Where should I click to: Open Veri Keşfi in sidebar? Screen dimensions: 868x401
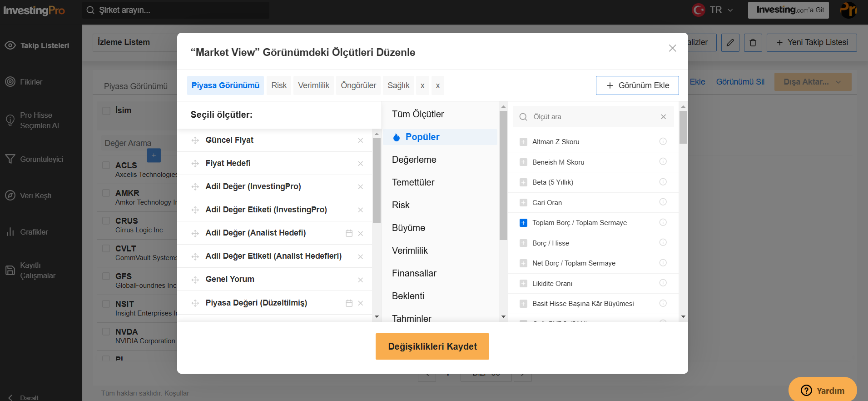[28, 195]
